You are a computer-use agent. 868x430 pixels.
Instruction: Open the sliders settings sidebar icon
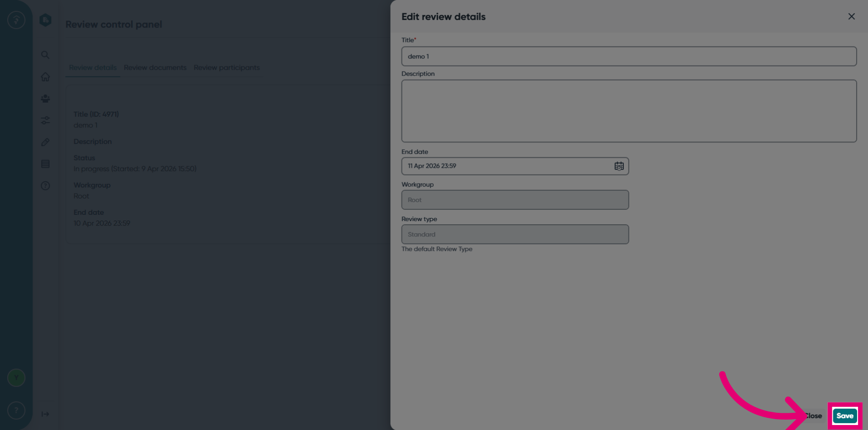click(45, 120)
